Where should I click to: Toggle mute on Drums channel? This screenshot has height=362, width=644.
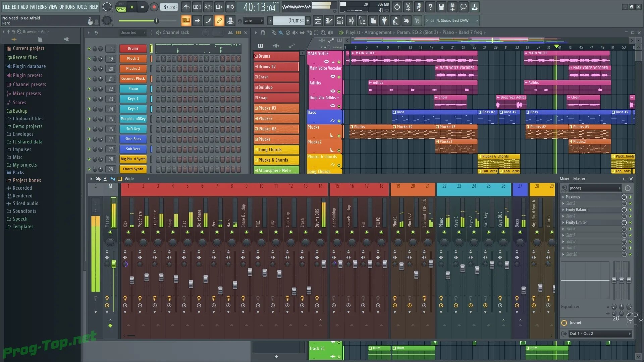click(89, 48)
